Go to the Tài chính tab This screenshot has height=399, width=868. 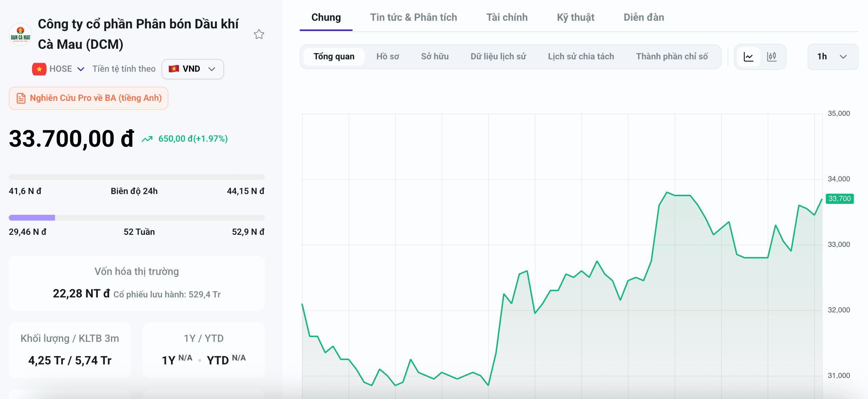(507, 17)
